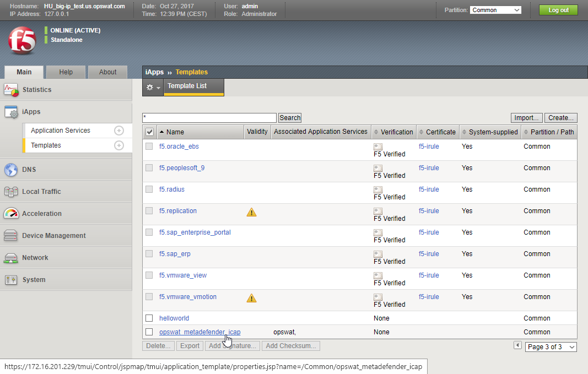
Task: Click the Add Checksum... button
Action: pyautogui.click(x=291, y=346)
